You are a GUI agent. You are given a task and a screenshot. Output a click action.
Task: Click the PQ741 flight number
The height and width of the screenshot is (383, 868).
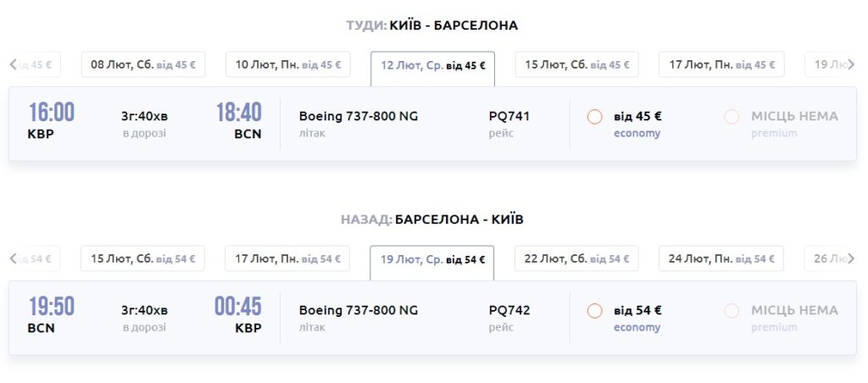point(509,116)
